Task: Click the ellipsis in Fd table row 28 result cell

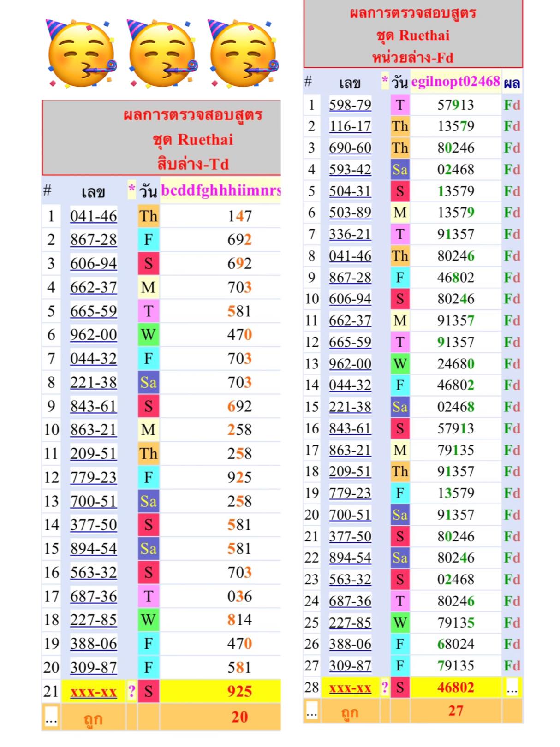Action: click(512, 688)
